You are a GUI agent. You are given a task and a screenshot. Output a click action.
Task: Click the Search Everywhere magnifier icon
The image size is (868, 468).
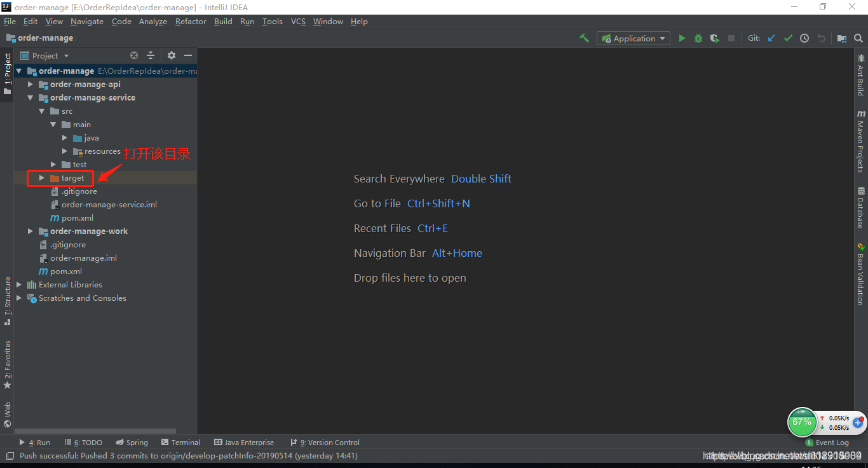pos(858,38)
